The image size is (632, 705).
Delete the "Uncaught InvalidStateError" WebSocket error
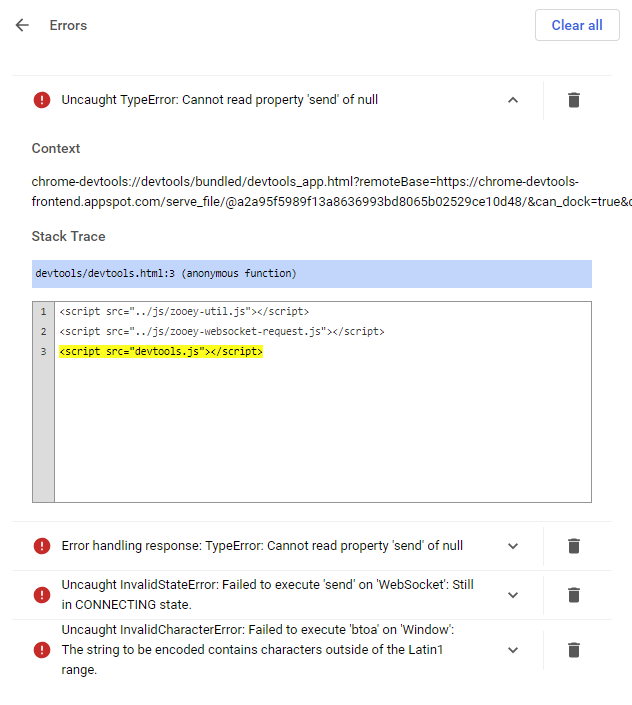tap(574, 595)
